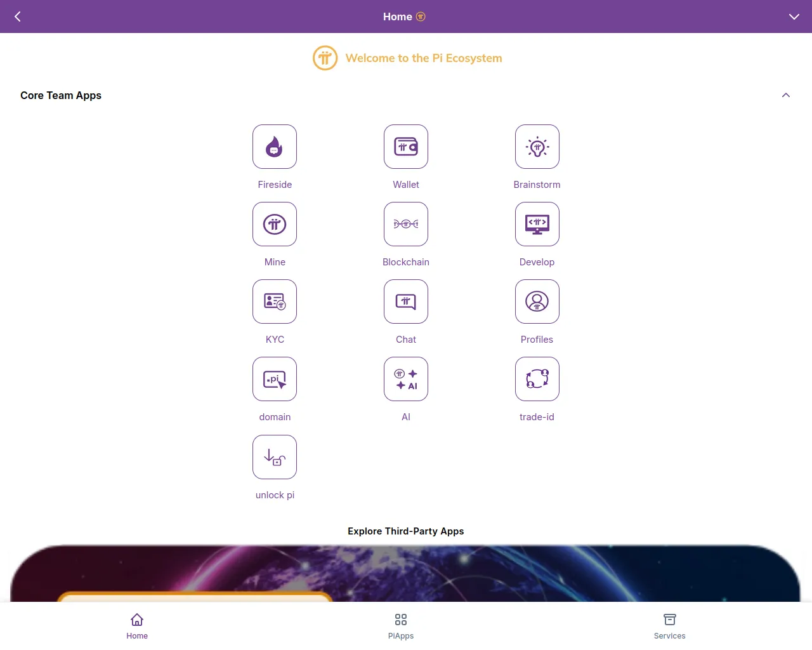812x650 pixels.
Task: Click the domain label
Action: tap(275, 417)
